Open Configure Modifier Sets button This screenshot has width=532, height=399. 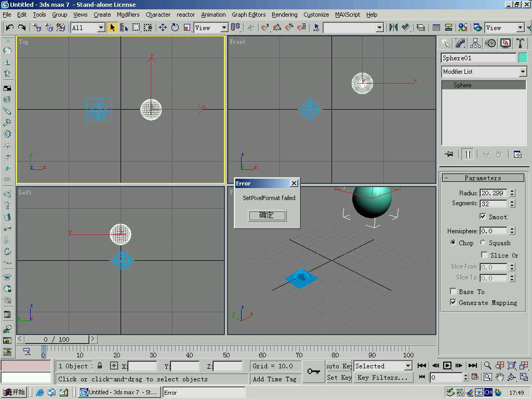517,154
